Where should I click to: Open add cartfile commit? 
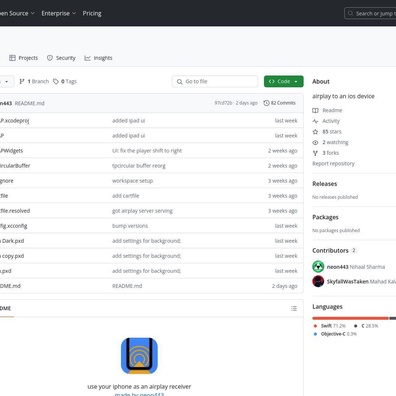coord(126,196)
